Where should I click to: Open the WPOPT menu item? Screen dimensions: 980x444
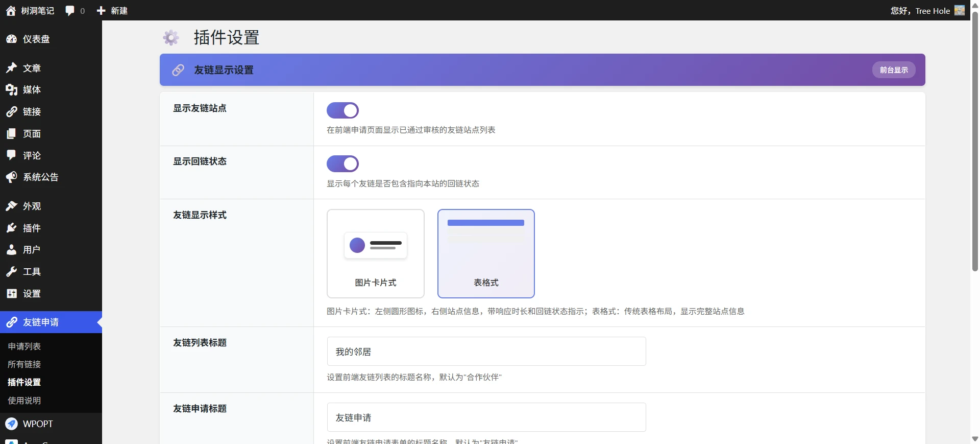click(38, 424)
